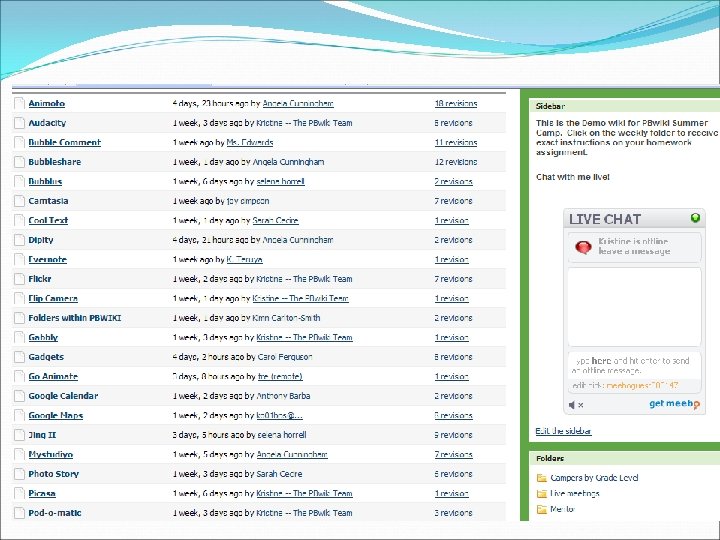
Task: Open author Angela Cunningham link on Animoto row
Action: (298, 104)
